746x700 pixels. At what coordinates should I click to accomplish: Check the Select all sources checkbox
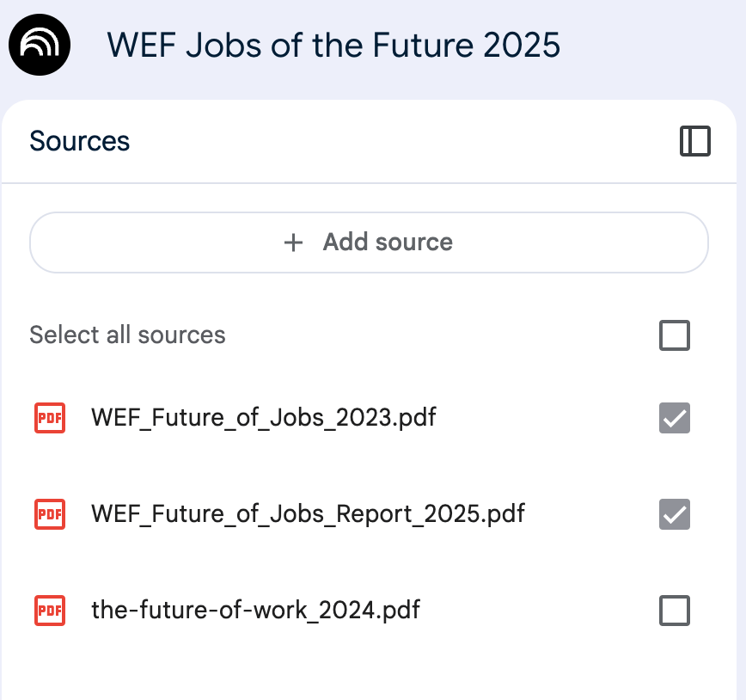coord(674,335)
